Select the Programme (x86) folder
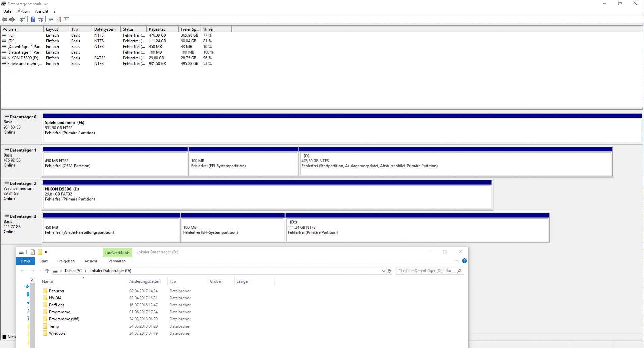 coord(64,319)
